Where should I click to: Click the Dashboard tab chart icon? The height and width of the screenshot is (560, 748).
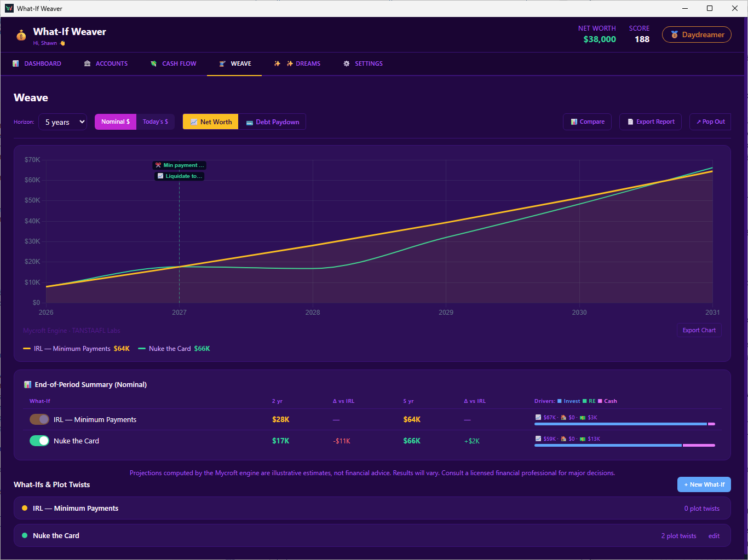[16, 63]
